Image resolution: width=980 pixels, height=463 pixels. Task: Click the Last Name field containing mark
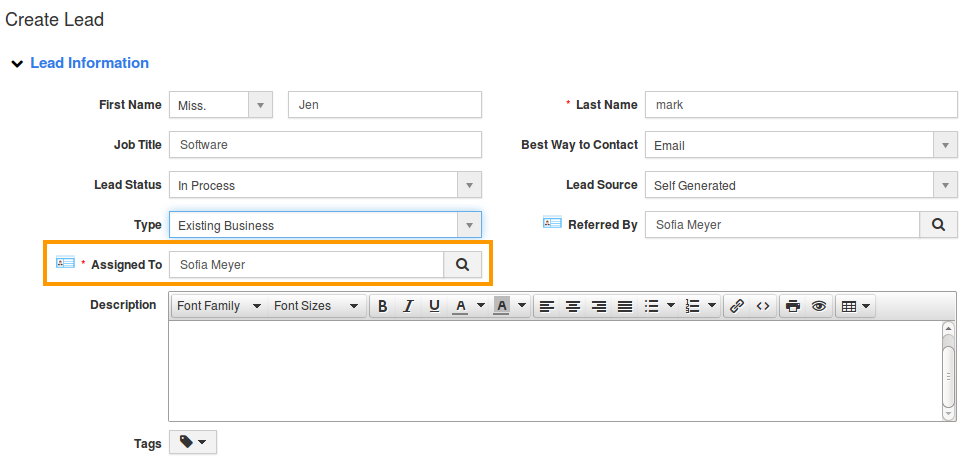point(801,105)
